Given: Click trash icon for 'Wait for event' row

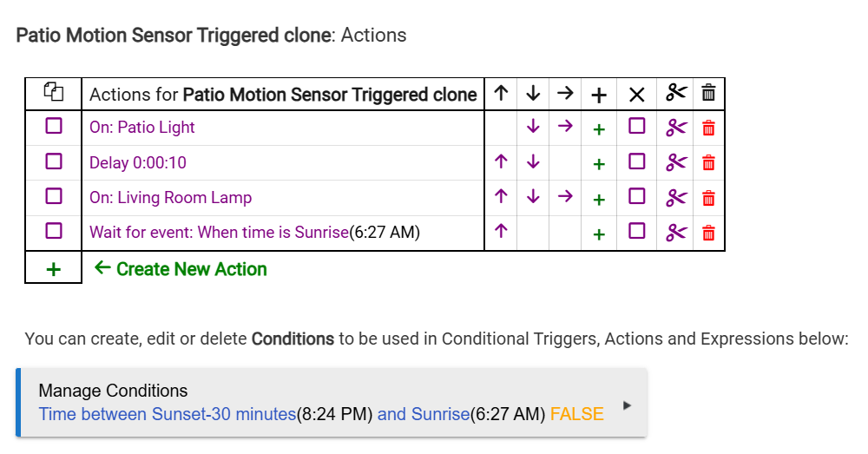Looking at the screenshot, I should (708, 232).
